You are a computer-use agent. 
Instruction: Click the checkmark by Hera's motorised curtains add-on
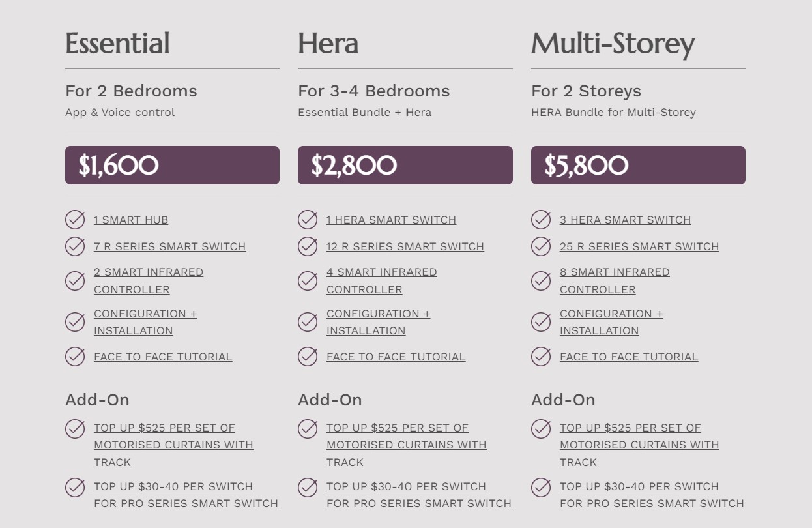tap(308, 428)
